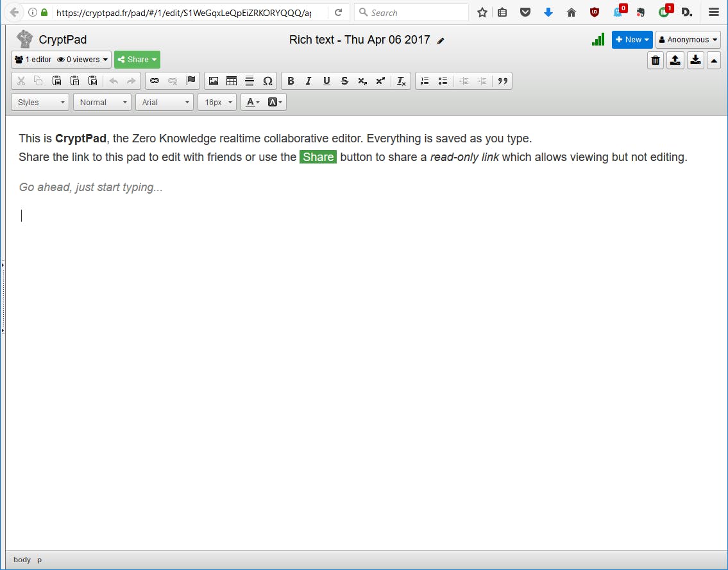Click the bookmarks list icon
728x570 pixels.
click(502, 13)
